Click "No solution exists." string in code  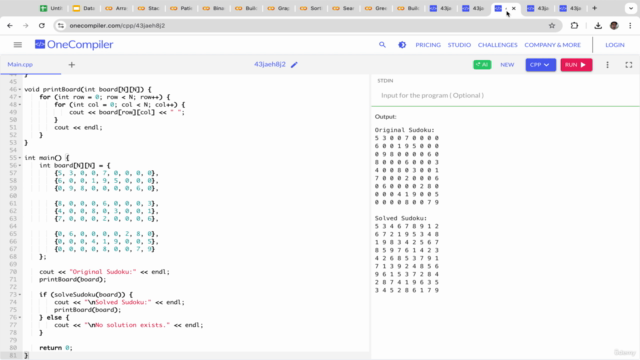pyautogui.click(x=132, y=325)
